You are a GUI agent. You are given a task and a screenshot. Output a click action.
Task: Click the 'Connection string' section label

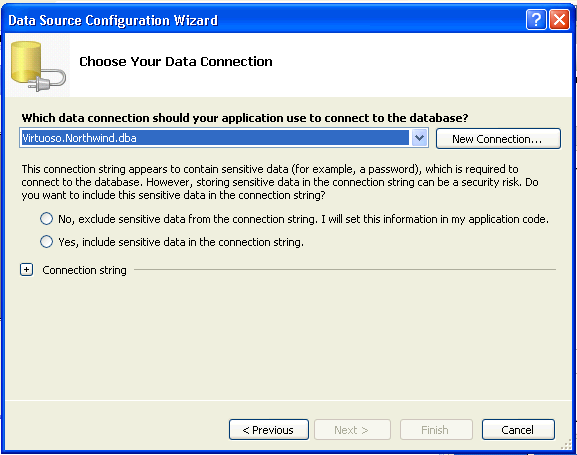pyautogui.click(x=84, y=270)
